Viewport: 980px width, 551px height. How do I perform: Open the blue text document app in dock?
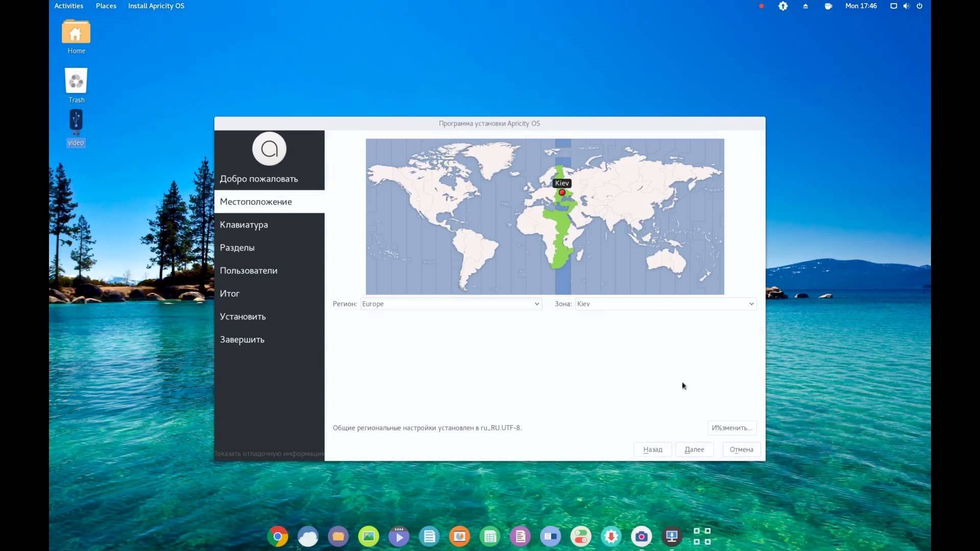coord(429,537)
